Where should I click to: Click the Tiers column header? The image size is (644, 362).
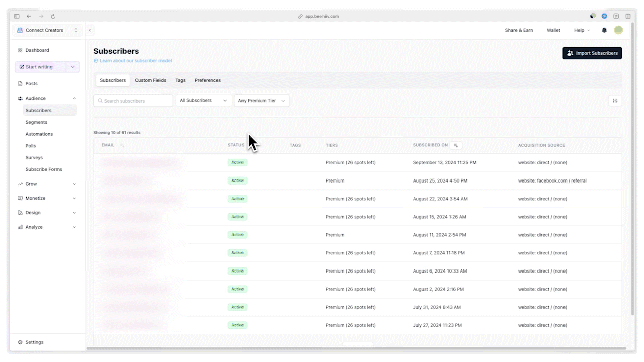(332, 145)
